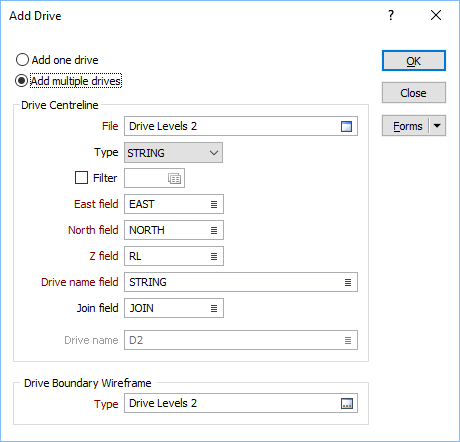Confirm with the OK button
Viewport: 460px width, 442px height.
click(x=414, y=61)
